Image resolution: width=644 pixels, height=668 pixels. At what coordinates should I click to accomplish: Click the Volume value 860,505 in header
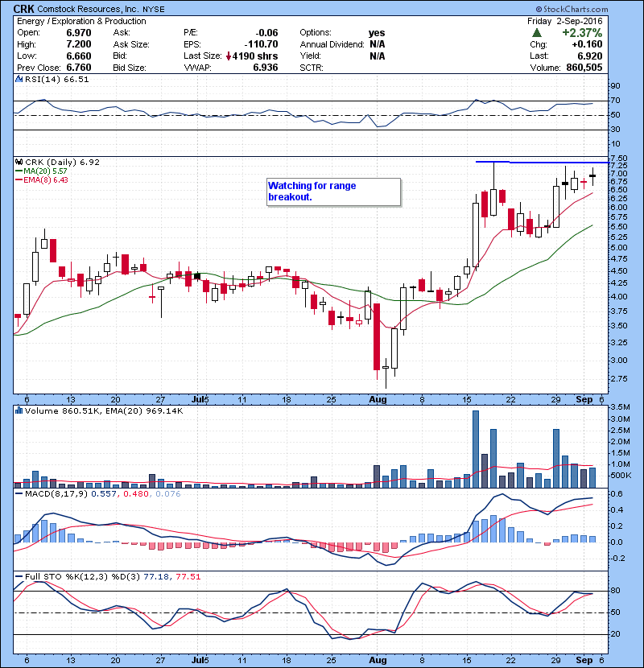(584, 68)
